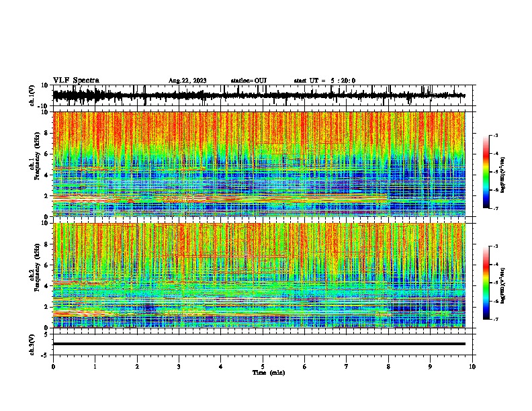
Task: Click the ch.3 flat black trace line
Action: click(259, 344)
